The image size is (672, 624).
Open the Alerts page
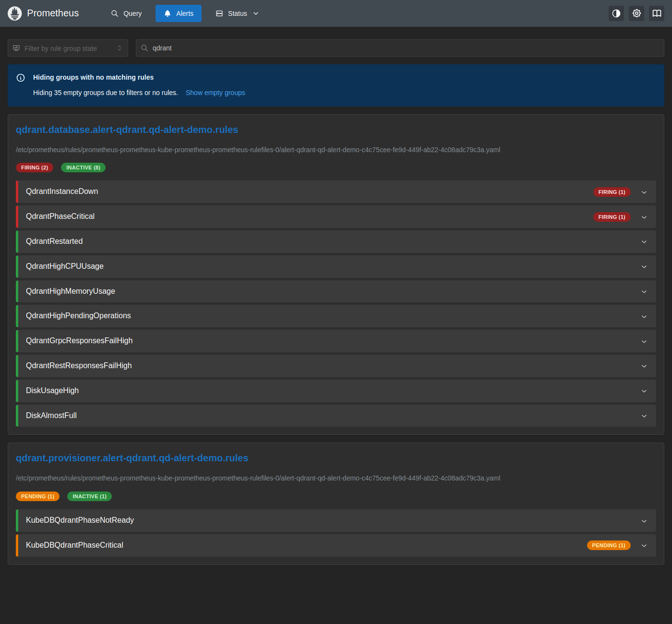pos(179,13)
